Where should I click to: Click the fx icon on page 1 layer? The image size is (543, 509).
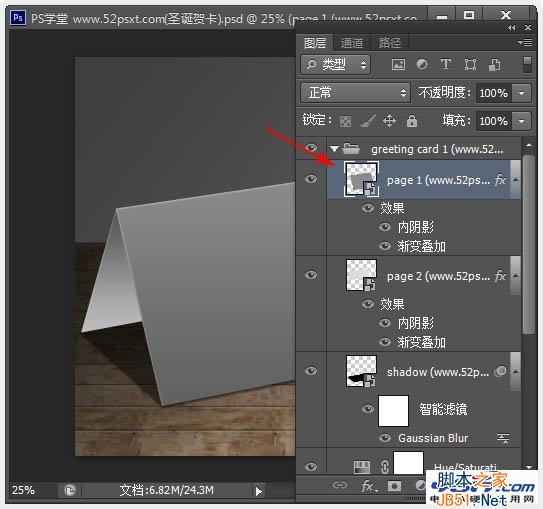pyautogui.click(x=500, y=180)
